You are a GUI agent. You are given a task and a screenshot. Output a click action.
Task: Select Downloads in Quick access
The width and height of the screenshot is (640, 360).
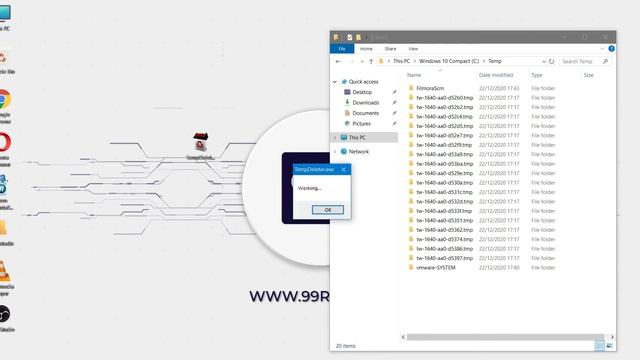[366, 102]
